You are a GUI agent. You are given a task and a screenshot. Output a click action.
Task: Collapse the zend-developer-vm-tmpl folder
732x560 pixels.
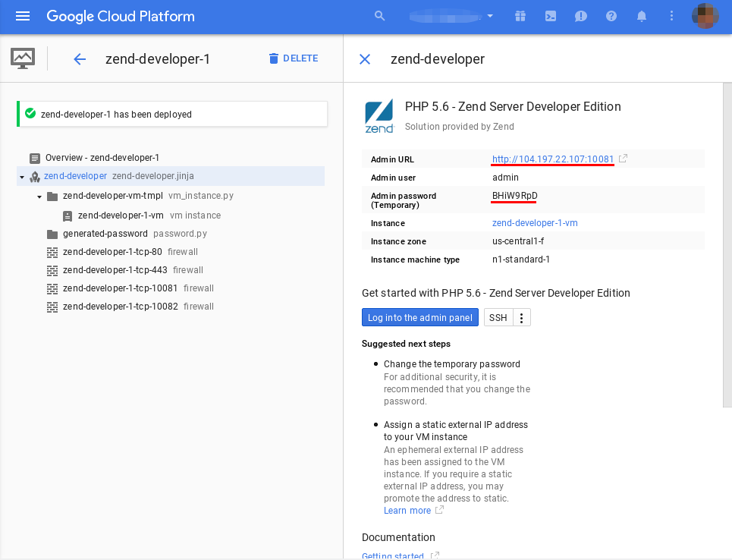39,197
